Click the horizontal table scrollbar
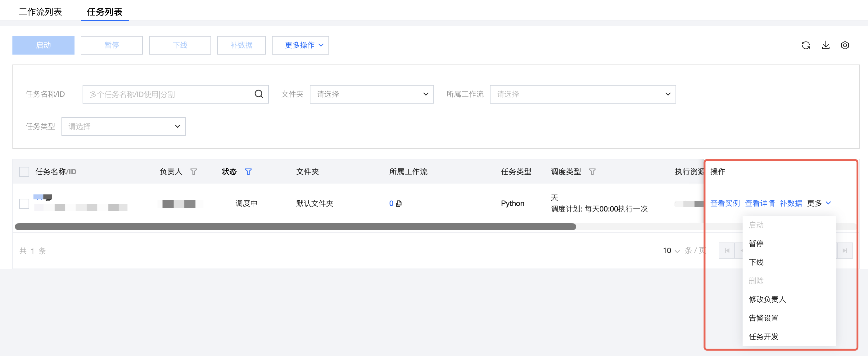The image size is (868, 356). pos(295,227)
